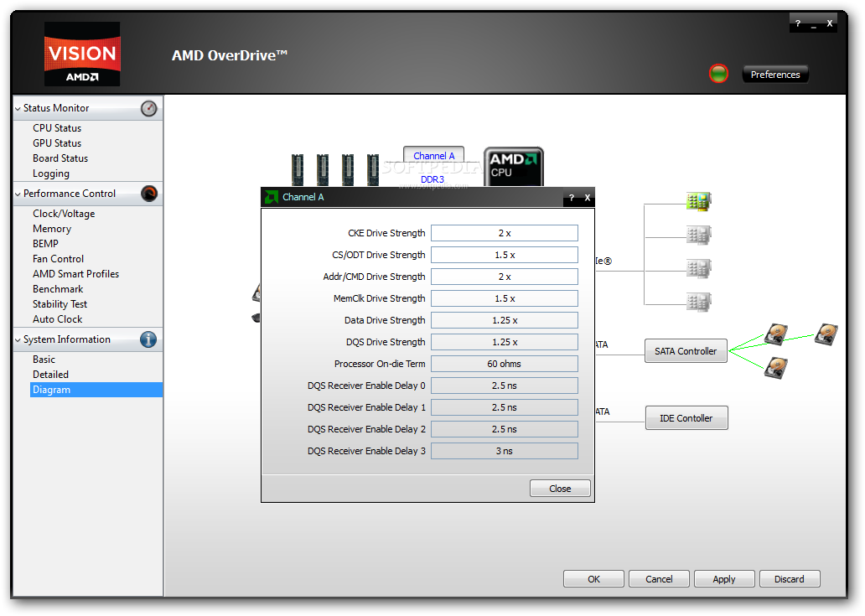
Task: Click the main window help question mark
Action: coord(798,23)
